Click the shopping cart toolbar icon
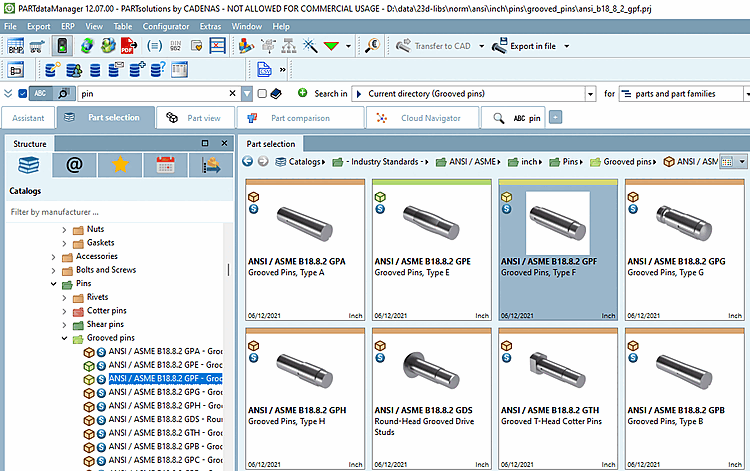Viewport: 750px width, 471px height. click(x=37, y=46)
